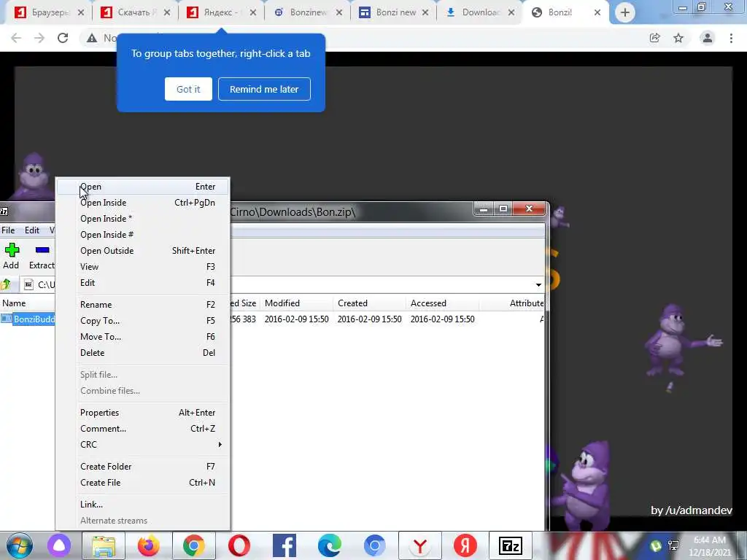This screenshot has height=560, width=747.
Task: Expand the CRC submenu
Action: [x=143, y=445]
